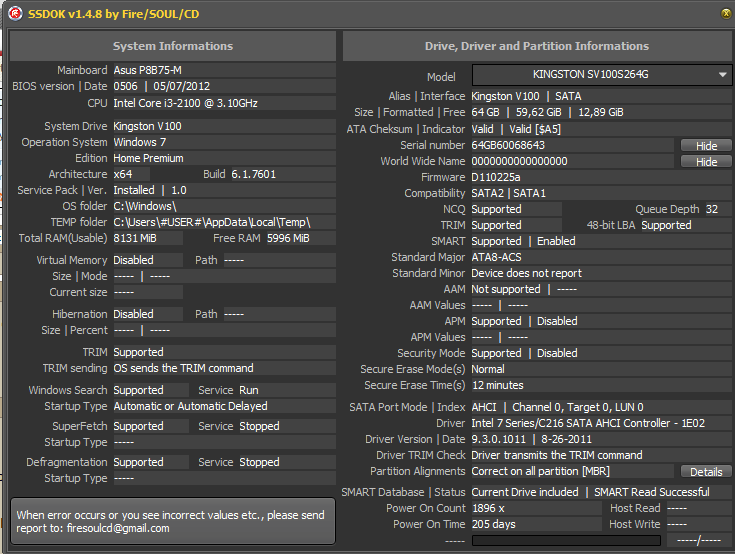The width and height of the screenshot is (735, 554).
Task: Hide the World Wide Name value
Action: [706, 162]
